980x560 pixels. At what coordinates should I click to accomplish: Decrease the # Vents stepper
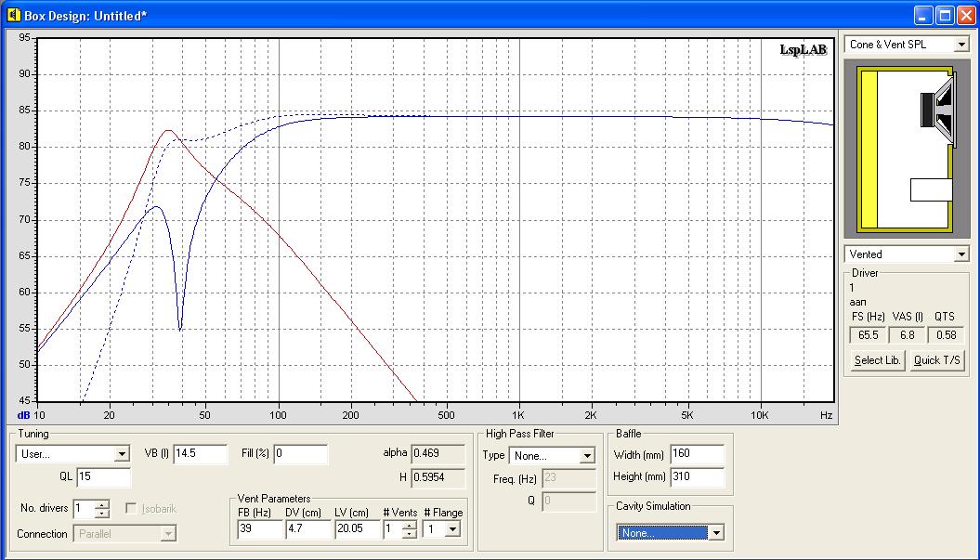point(410,534)
